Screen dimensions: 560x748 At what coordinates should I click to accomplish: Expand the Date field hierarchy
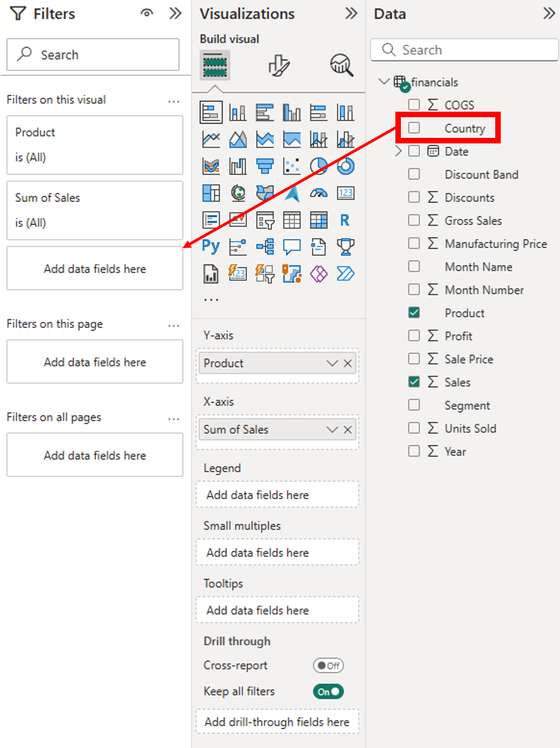(x=398, y=151)
